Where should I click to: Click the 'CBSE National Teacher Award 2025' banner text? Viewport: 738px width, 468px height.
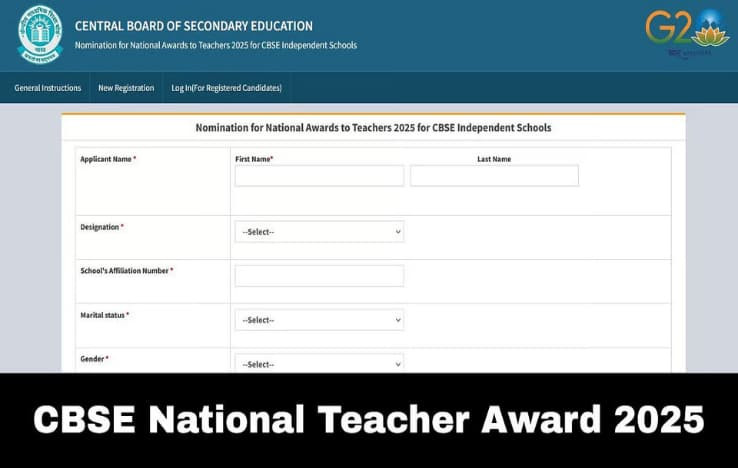click(369, 419)
